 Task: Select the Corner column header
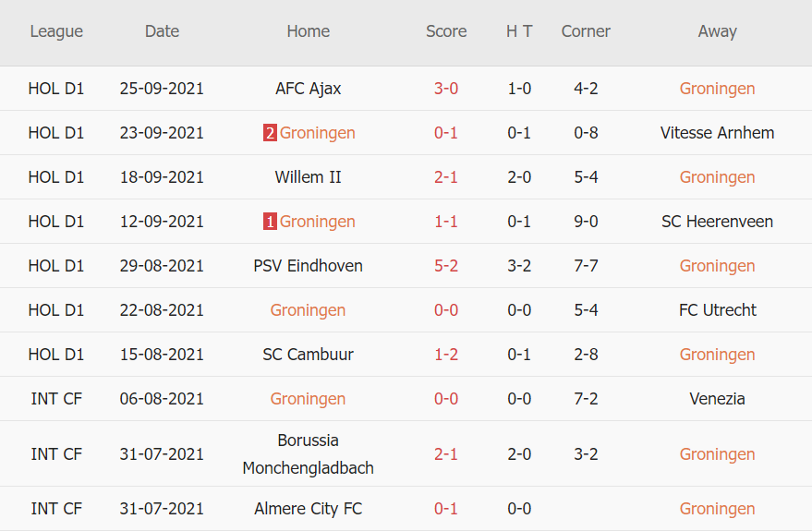click(586, 31)
